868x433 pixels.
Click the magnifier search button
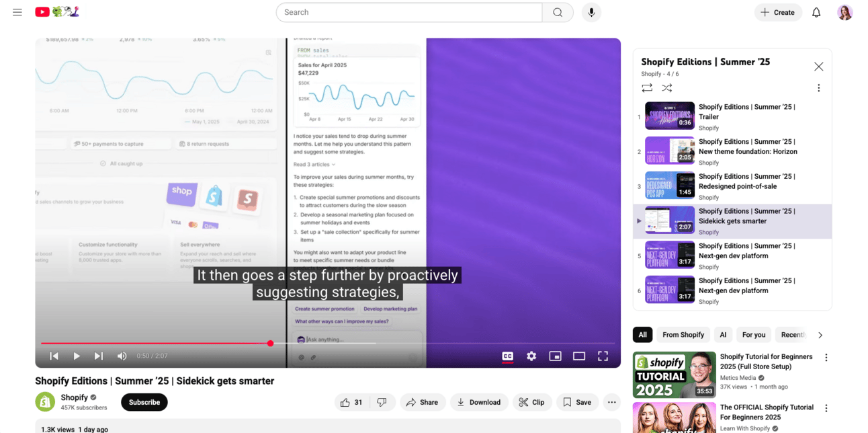coord(558,12)
